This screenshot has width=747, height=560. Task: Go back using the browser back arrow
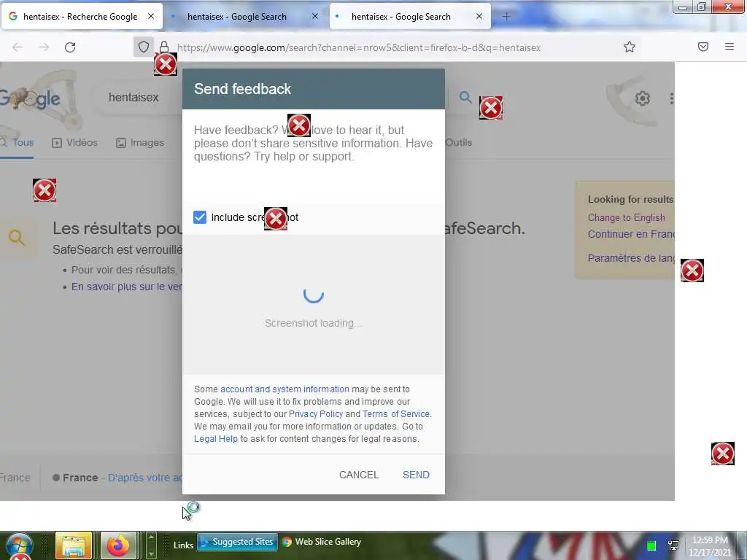tap(18, 47)
